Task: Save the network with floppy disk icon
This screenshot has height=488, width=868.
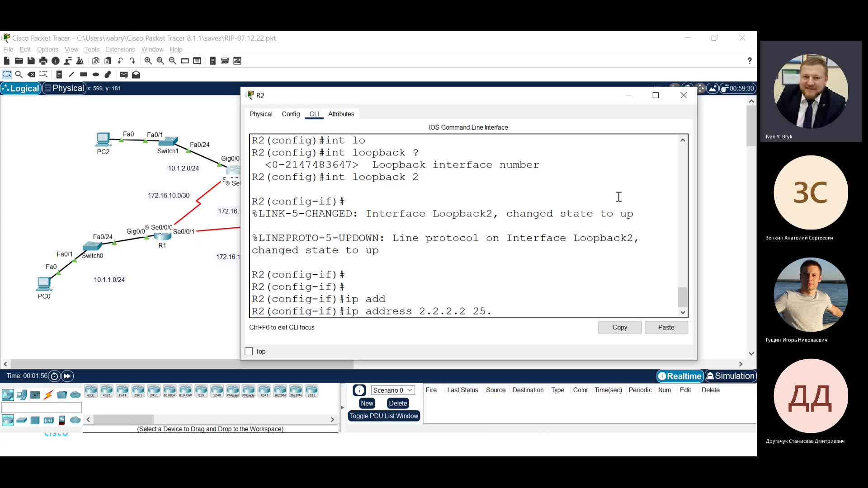Action: pos(31,61)
